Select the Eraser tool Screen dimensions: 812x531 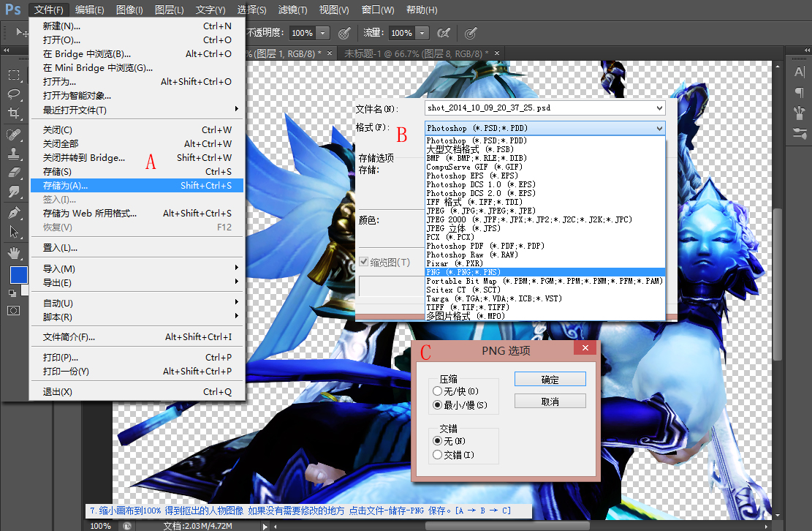[14, 173]
